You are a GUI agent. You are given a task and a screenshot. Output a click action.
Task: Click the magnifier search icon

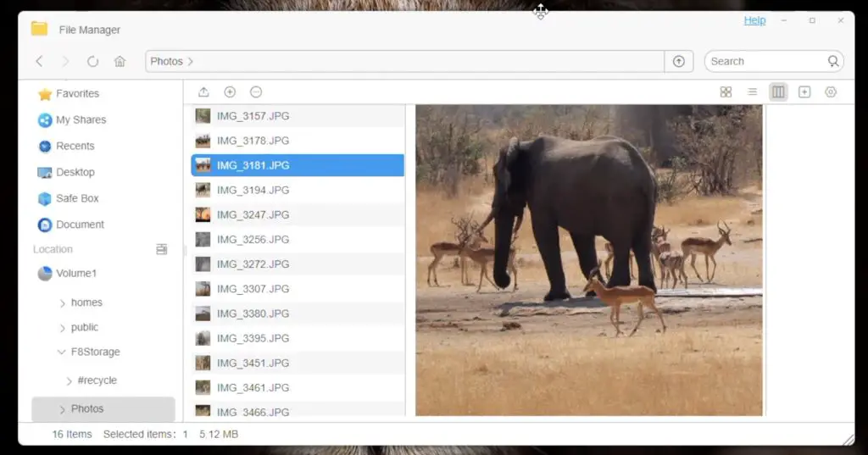pyautogui.click(x=834, y=61)
